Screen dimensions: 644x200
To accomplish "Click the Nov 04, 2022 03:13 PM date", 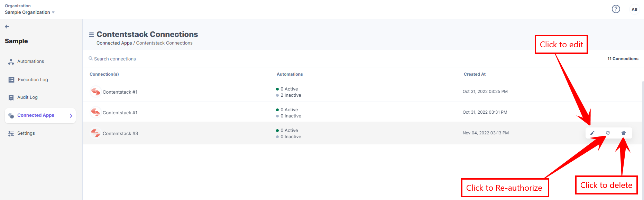I will click(x=486, y=133).
